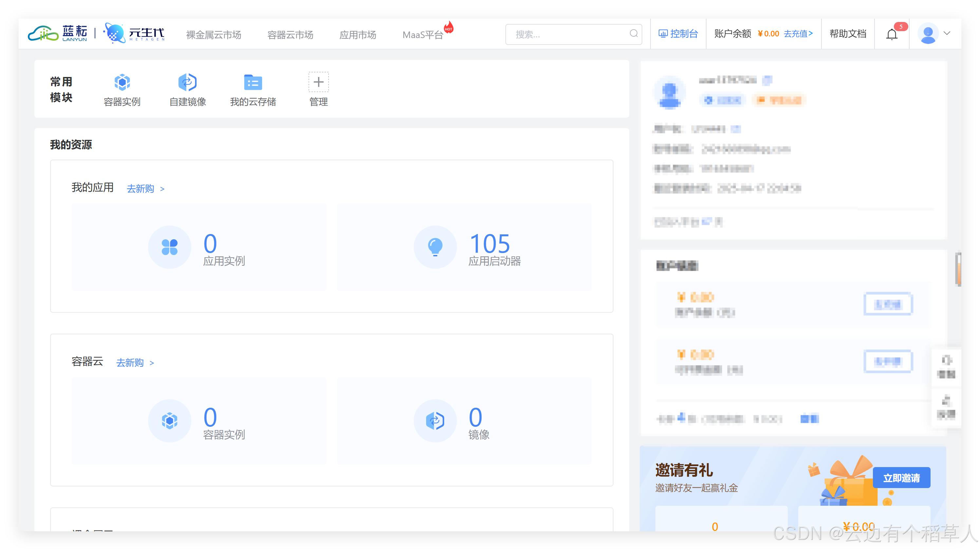Screen dimensions: 980x550
Task: Open the MaaS平台 menu item
Action: [x=423, y=35]
